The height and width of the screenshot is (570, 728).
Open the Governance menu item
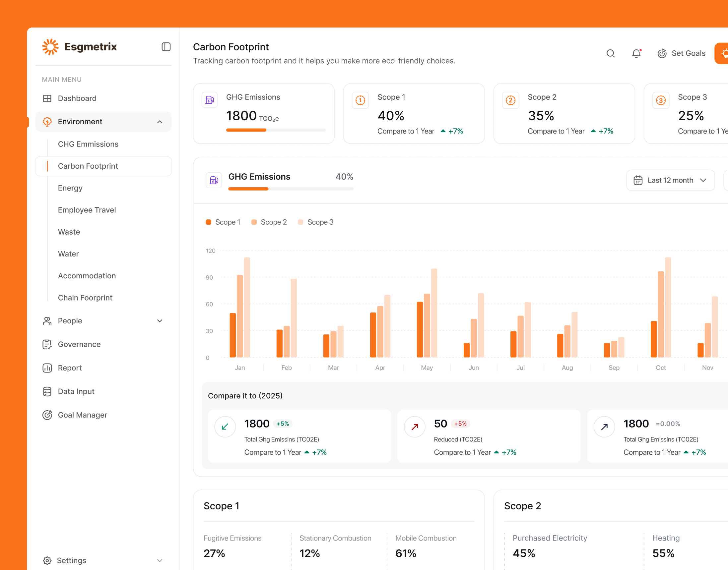pos(79,344)
